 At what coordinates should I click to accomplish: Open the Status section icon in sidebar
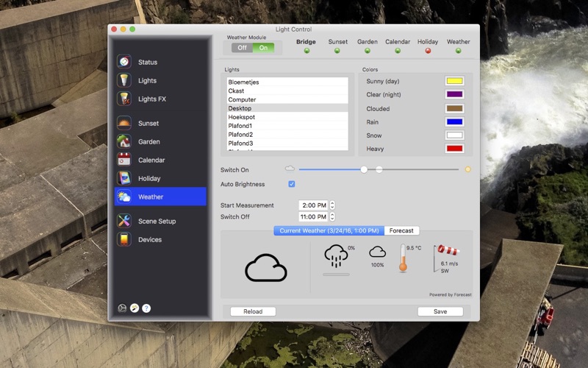(124, 62)
